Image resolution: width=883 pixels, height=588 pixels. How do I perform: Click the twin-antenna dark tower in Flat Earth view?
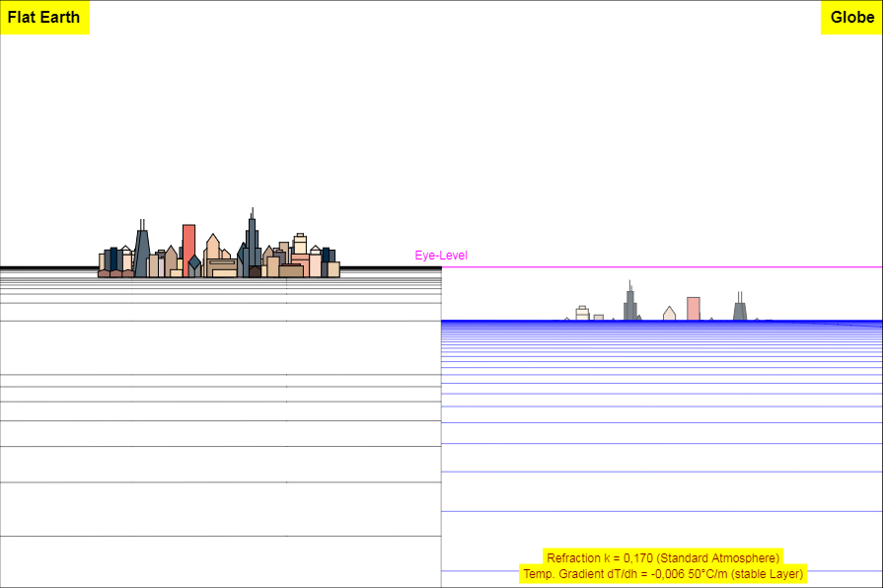[142, 248]
